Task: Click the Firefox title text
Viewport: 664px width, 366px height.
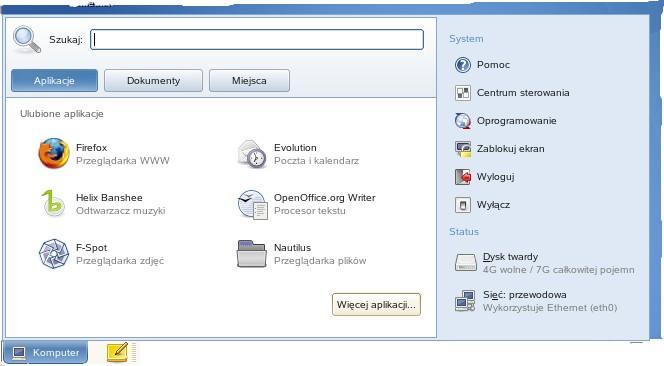Action: pos(91,148)
